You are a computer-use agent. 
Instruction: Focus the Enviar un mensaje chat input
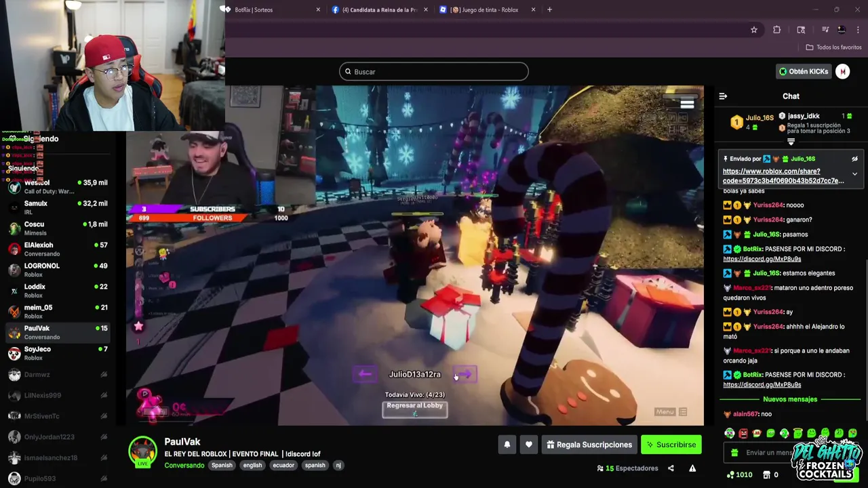[x=770, y=453]
